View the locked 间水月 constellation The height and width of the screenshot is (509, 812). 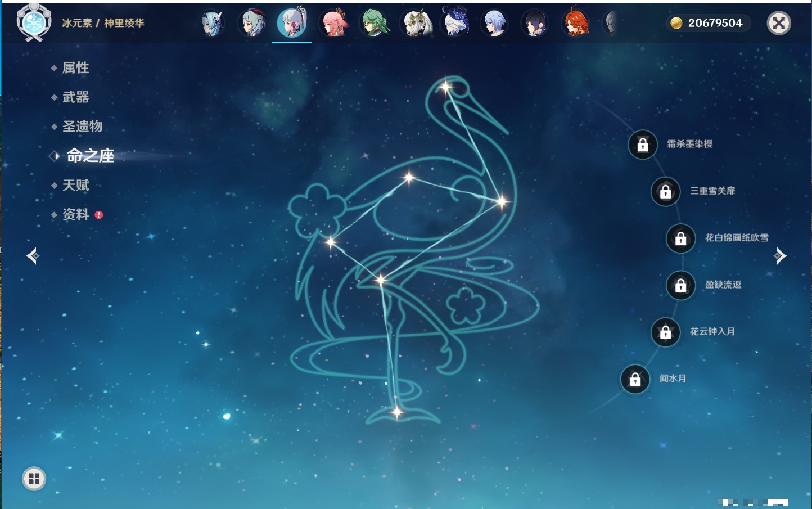(x=635, y=379)
